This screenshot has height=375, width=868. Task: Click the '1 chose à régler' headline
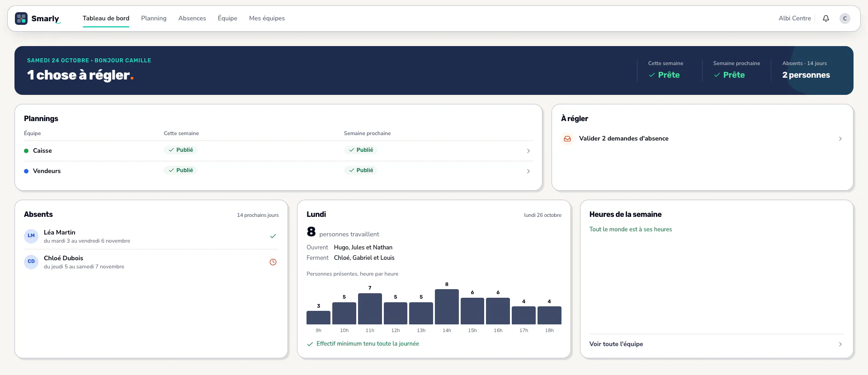point(80,75)
